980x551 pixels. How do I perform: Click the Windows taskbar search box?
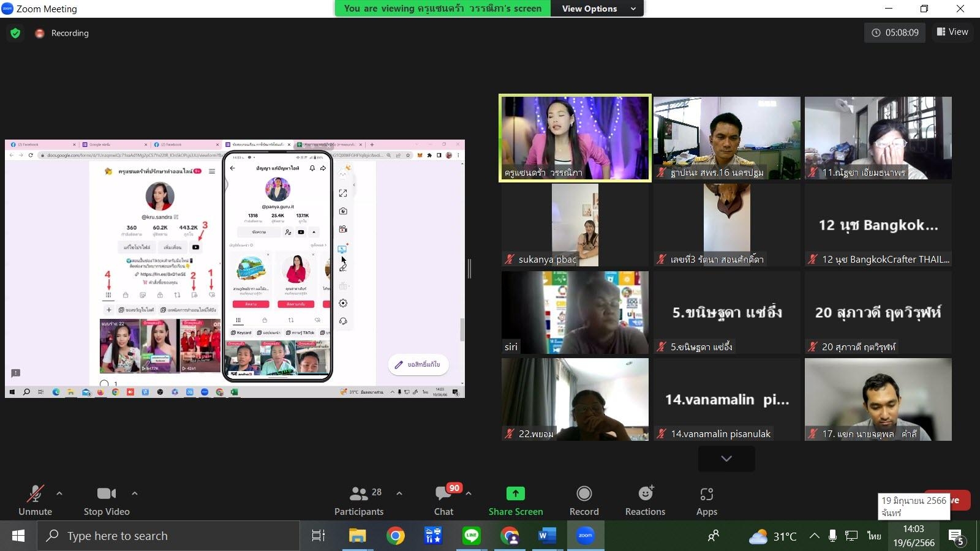click(x=168, y=536)
